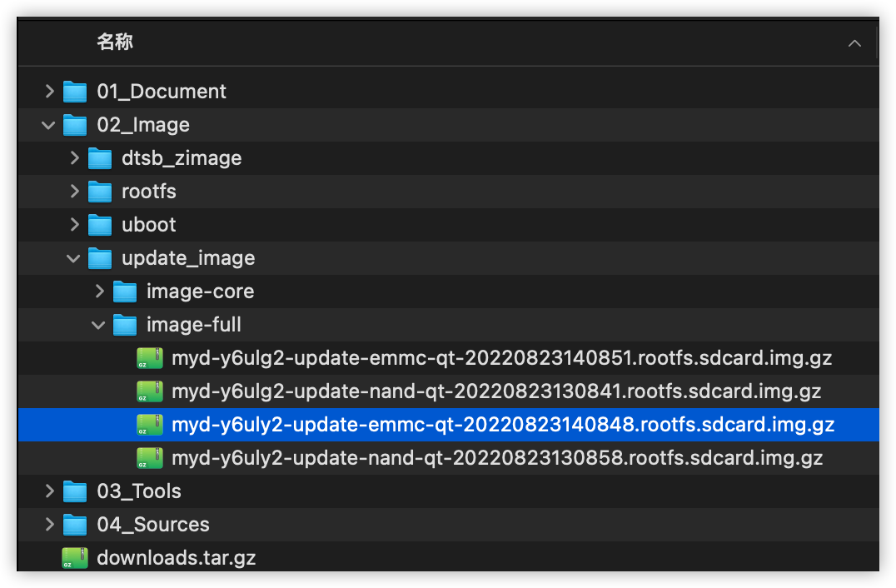
Task: Expand the rootfs folder
Action: 75,192
